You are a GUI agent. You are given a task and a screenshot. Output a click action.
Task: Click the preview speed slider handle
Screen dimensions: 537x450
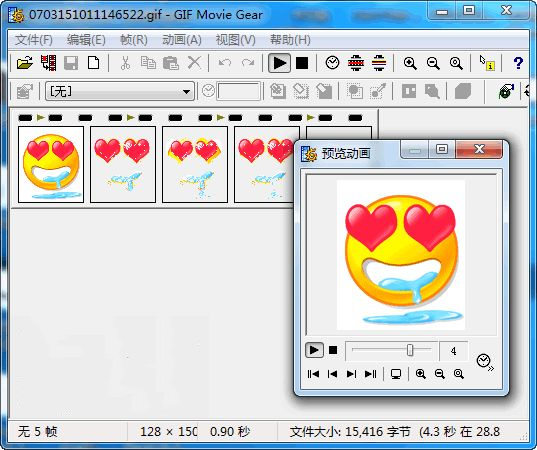[410, 350]
